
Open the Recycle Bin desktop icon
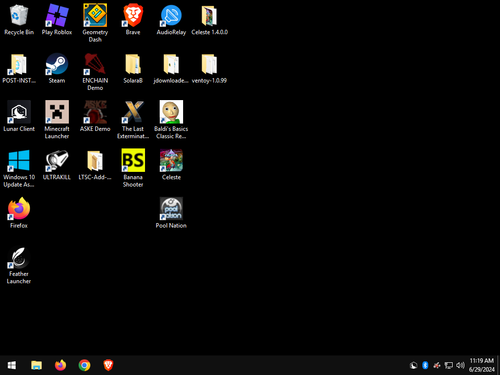19,19
